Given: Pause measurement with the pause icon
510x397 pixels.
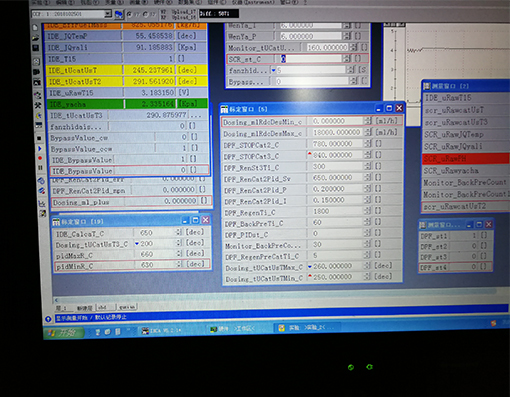Looking at the screenshot, I should pyautogui.click(x=40, y=168).
